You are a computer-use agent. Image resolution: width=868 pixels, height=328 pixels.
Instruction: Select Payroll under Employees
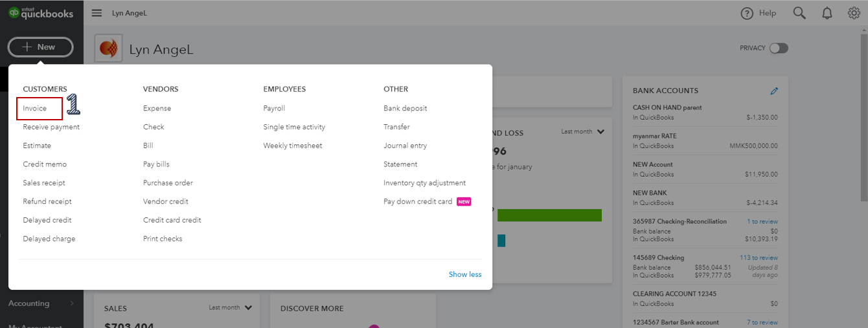click(274, 108)
